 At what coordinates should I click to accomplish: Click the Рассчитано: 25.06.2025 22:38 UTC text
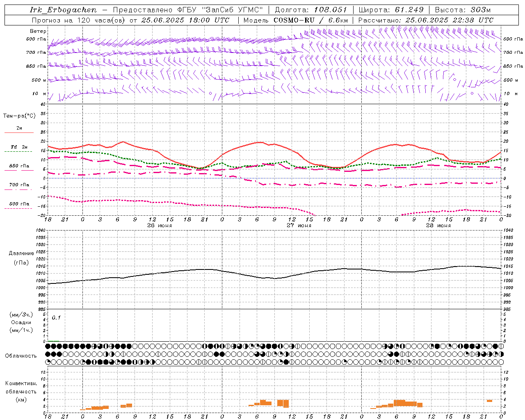[x=426, y=20]
